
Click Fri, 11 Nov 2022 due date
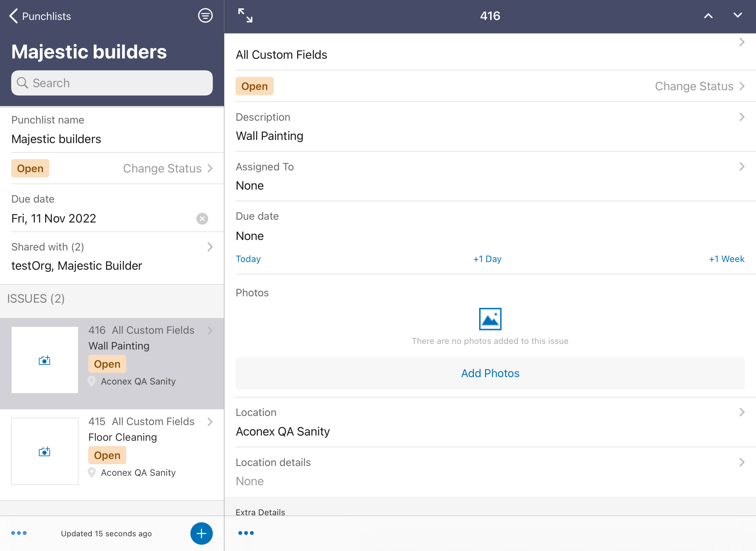tap(54, 219)
